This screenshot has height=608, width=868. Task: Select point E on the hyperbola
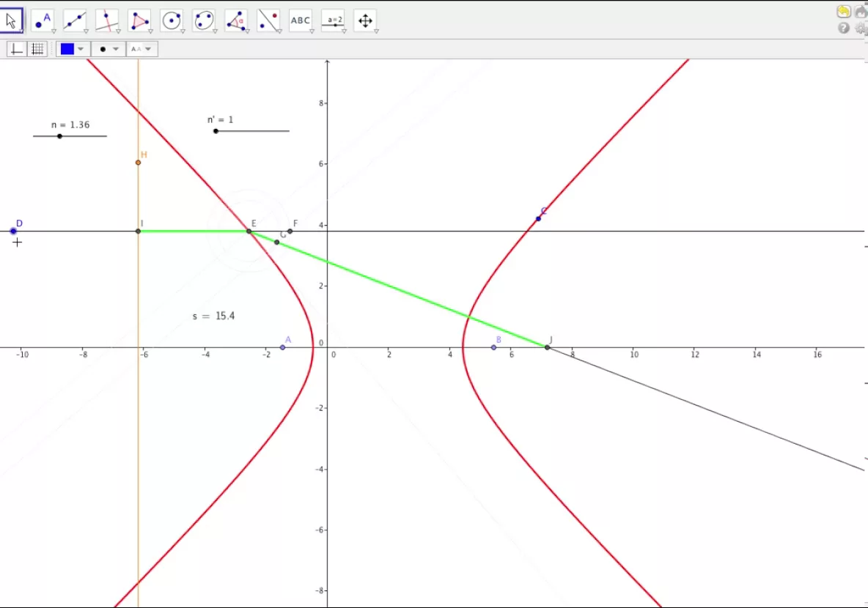(249, 231)
